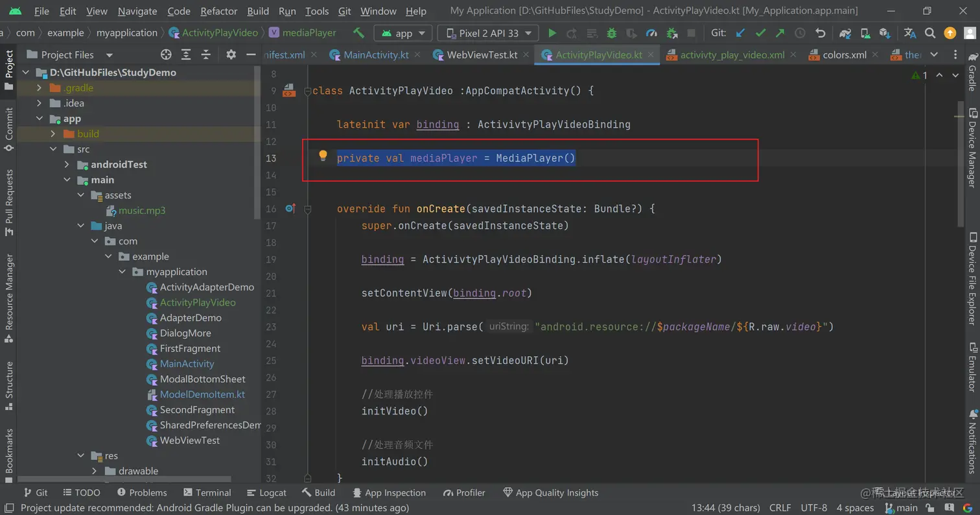Image resolution: width=980 pixels, height=515 pixels.
Task: Click the related XML gutter icon line 9
Action: (289, 90)
